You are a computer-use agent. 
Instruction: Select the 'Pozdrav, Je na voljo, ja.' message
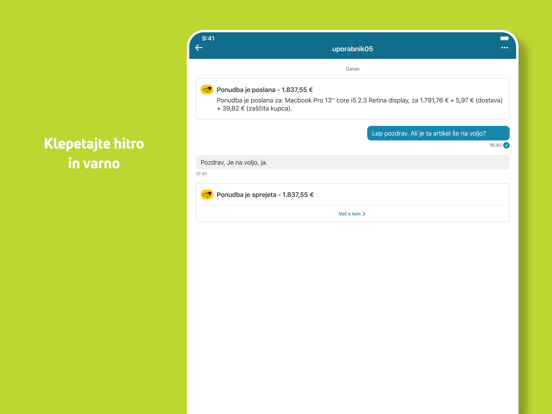(x=352, y=162)
